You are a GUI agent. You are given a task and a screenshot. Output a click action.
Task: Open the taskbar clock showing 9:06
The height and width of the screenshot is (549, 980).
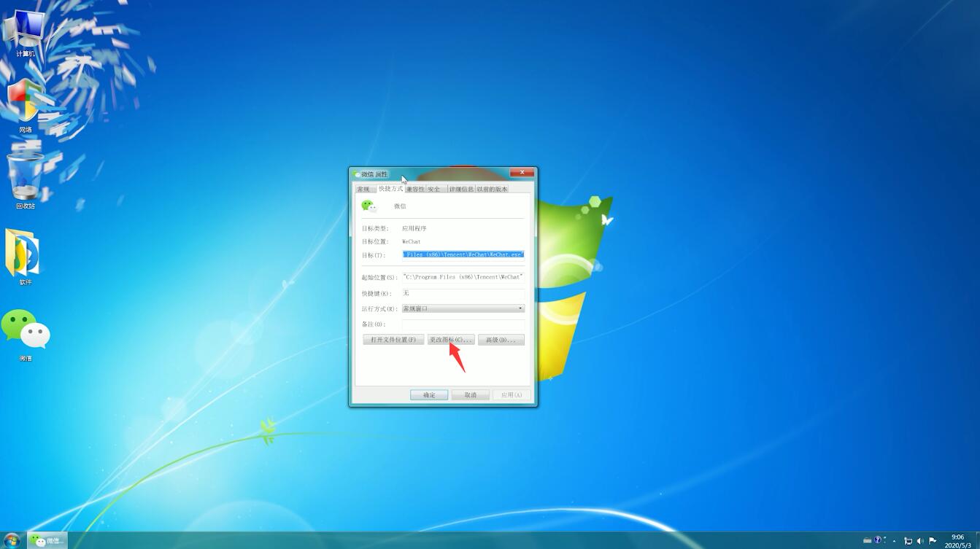957,541
